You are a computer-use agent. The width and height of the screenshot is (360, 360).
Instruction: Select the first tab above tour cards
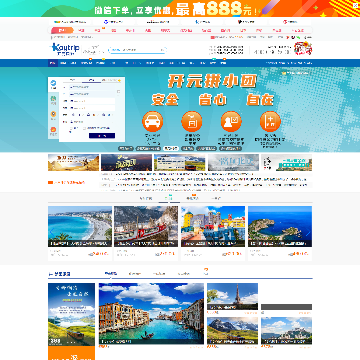(145, 198)
